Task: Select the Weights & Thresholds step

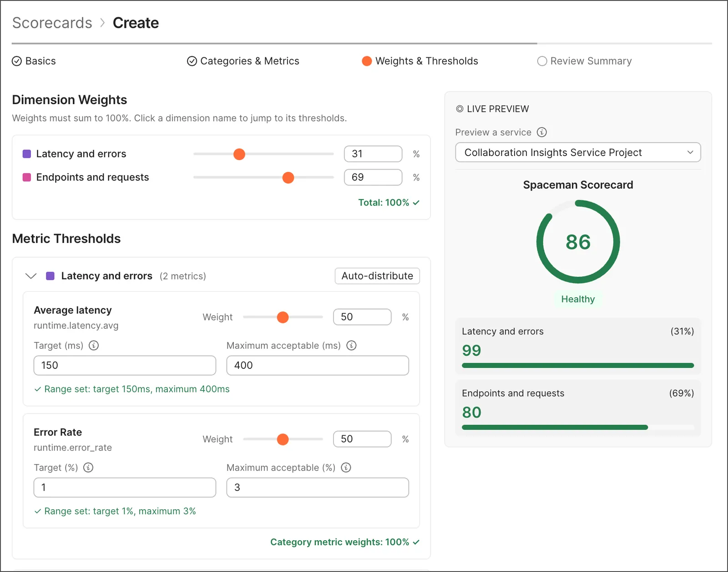Action: 420,61
